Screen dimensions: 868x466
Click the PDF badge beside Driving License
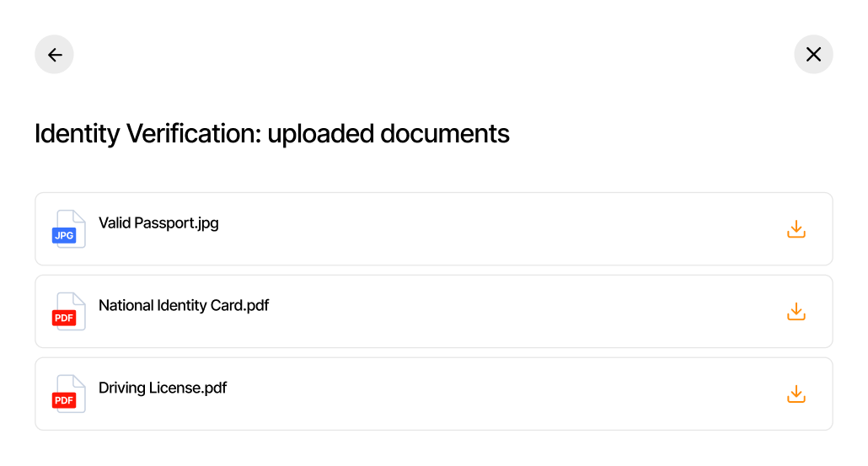point(64,400)
